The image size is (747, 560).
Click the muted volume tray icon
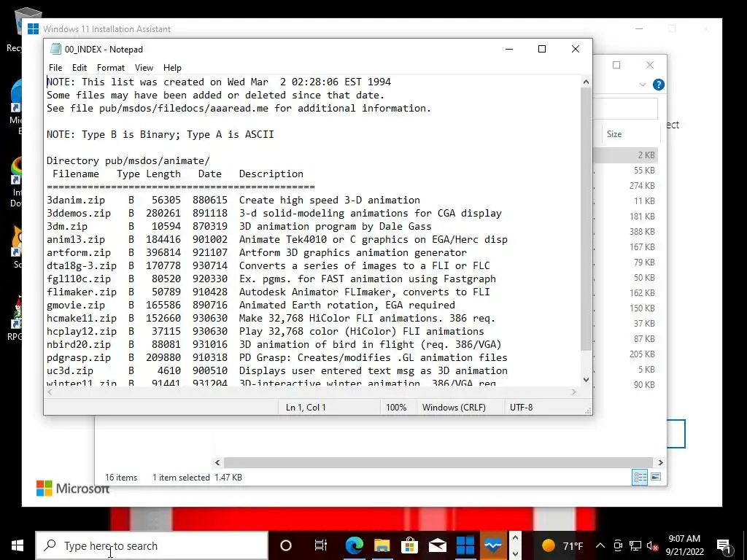652,545
